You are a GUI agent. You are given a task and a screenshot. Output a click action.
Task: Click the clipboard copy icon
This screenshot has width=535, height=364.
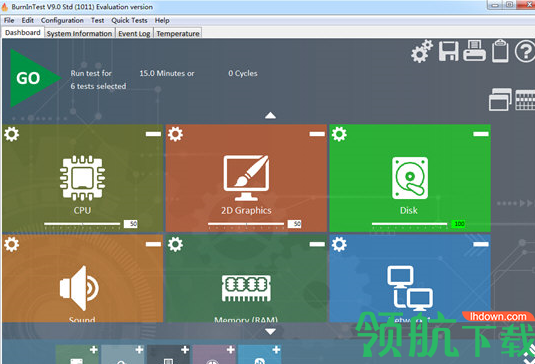[x=500, y=51]
